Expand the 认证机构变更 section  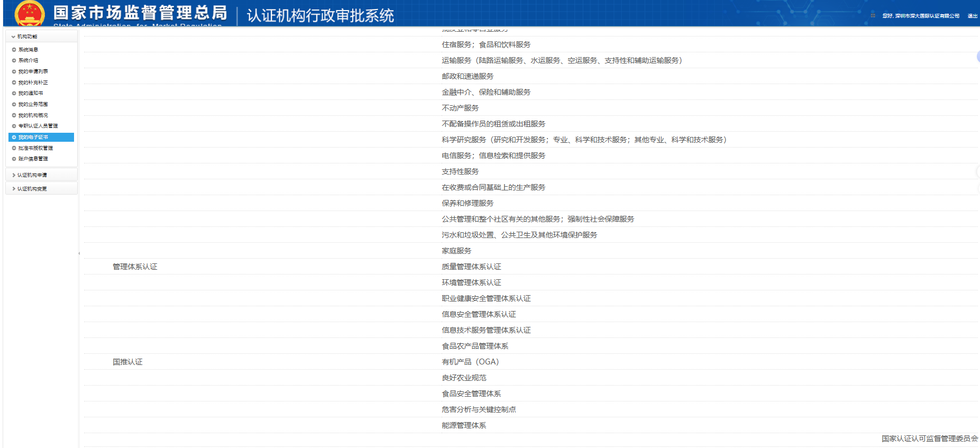(x=41, y=189)
